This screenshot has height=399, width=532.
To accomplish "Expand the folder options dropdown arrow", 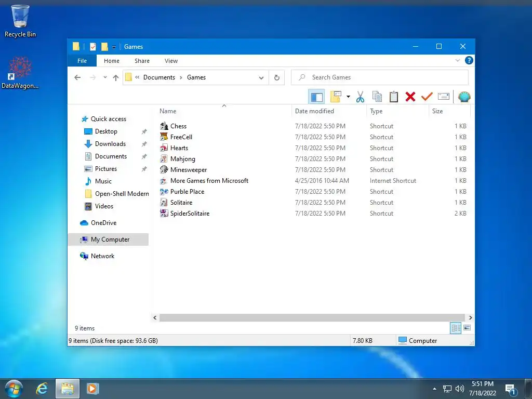I will [348, 97].
